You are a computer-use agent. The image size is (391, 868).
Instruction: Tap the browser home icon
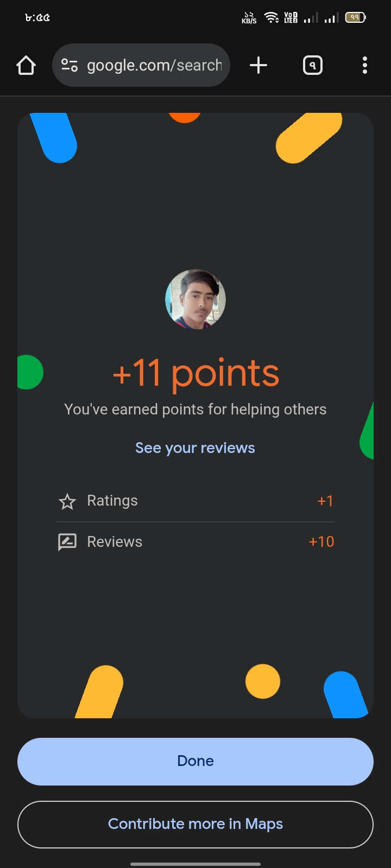click(26, 66)
